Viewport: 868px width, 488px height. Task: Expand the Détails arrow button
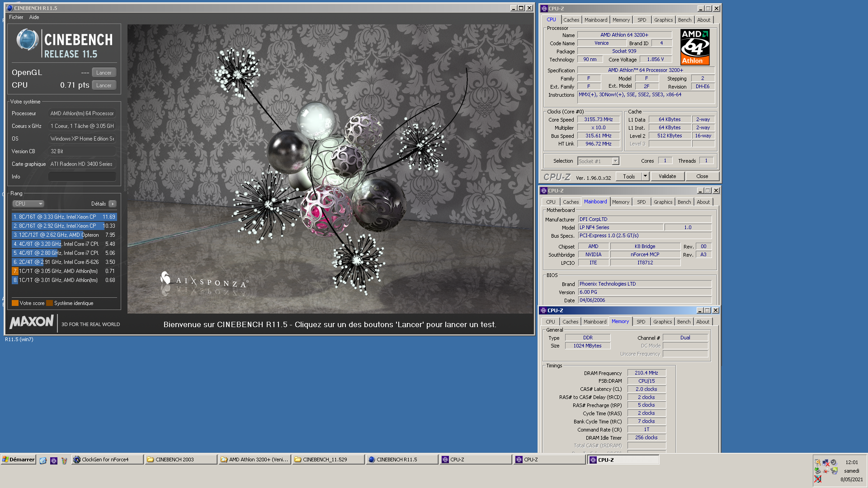113,204
